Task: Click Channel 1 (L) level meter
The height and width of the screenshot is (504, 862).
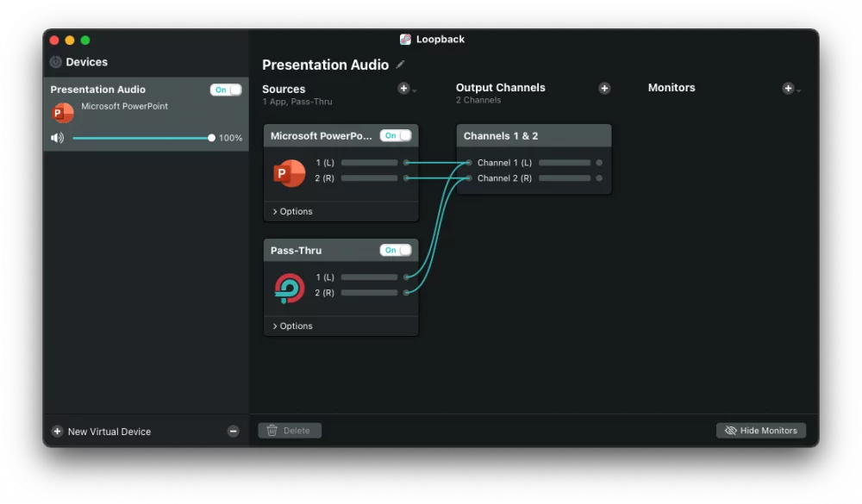Action: coord(565,163)
